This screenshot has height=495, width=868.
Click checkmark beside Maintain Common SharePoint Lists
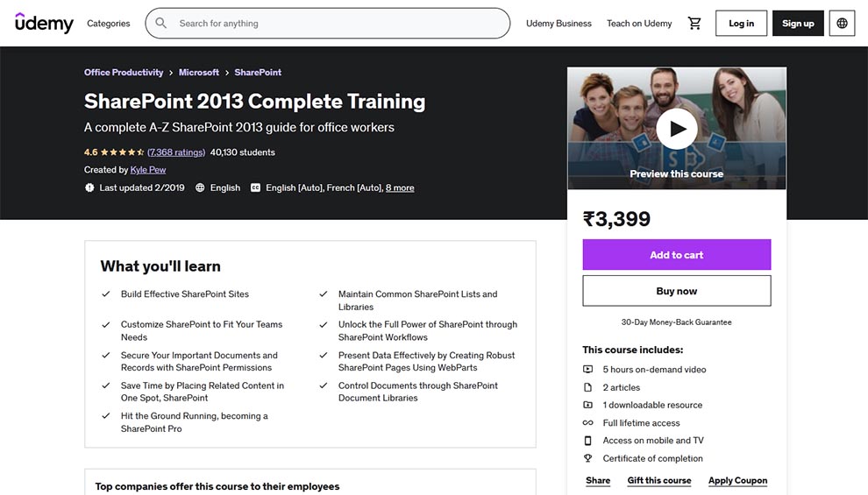324,294
